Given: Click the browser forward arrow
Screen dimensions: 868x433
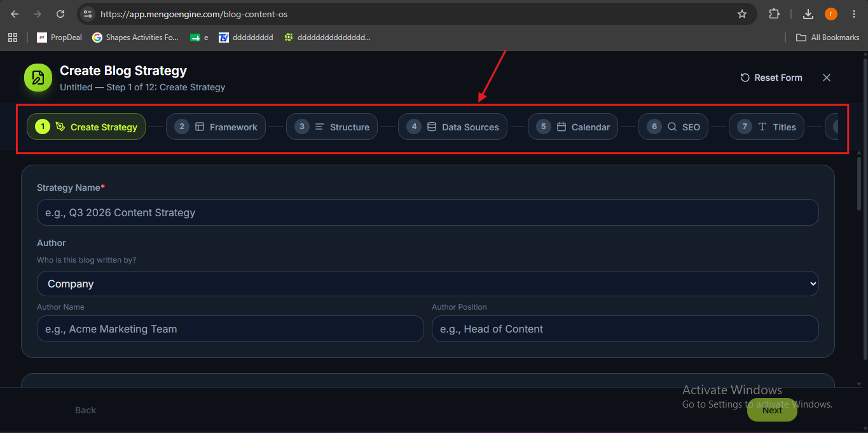Looking at the screenshot, I should [x=38, y=14].
